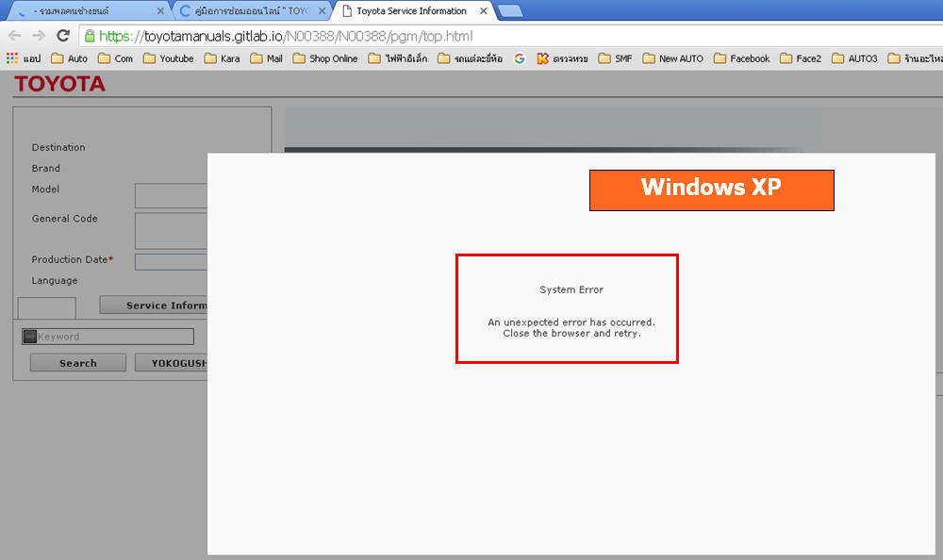Click the green padlock security icon
Viewport: 943px width, 560px height.
[x=90, y=36]
